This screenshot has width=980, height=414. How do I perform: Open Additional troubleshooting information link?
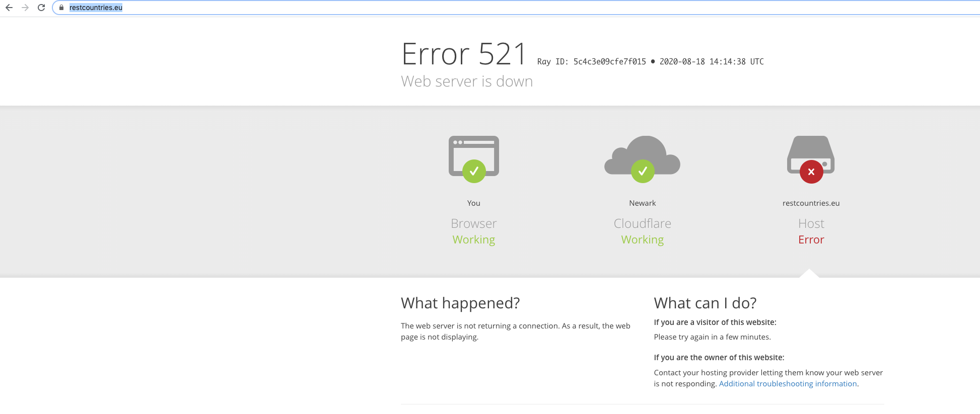(788, 384)
